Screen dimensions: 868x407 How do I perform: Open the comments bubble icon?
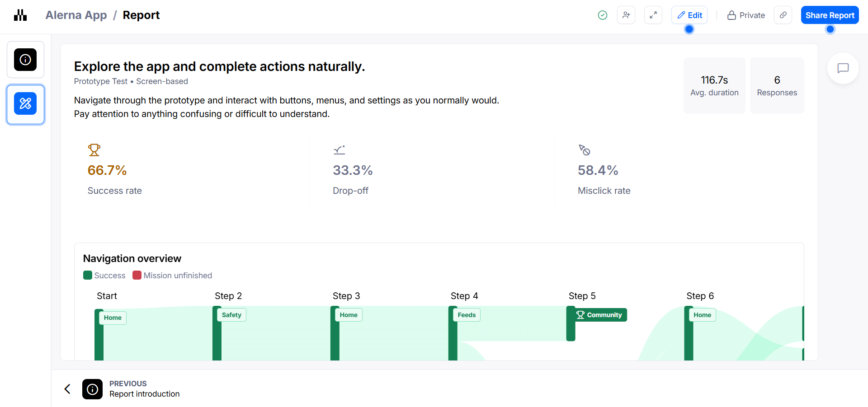[843, 68]
